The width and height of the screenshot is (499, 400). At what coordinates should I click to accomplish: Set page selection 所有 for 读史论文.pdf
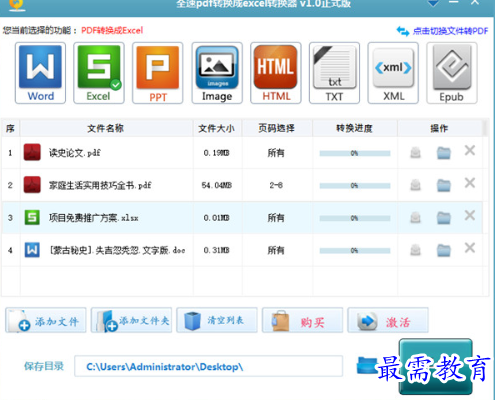click(x=276, y=153)
